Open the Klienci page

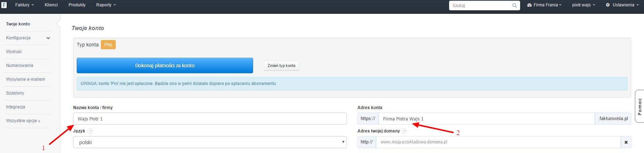[x=51, y=5]
